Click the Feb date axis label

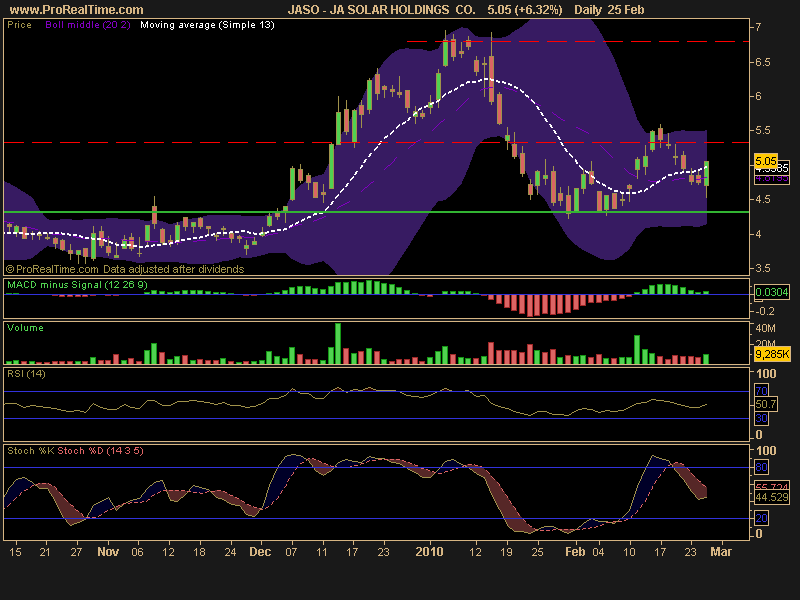(x=575, y=552)
